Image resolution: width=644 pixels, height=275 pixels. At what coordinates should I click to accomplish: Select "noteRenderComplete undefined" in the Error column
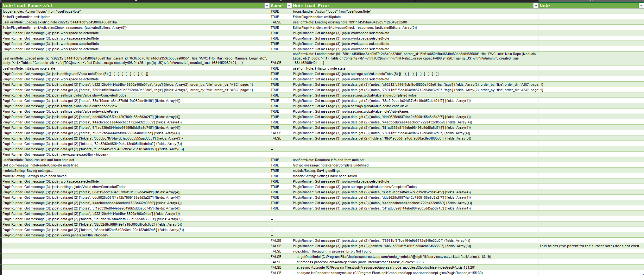pyautogui.click(x=415, y=165)
